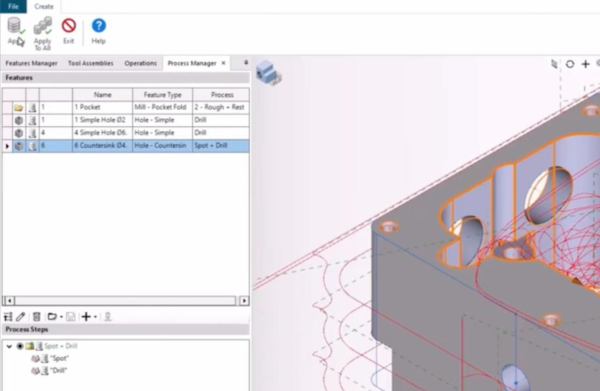Click the pencil edit icon on process toolbar

pyautogui.click(x=21, y=317)
